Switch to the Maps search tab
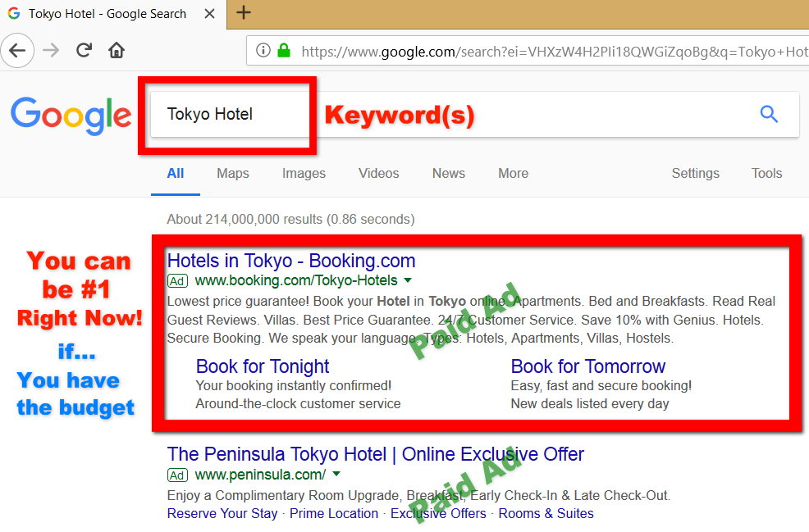Screen dimensions: 809x532 pyautogui.click(x=232, y=174)
